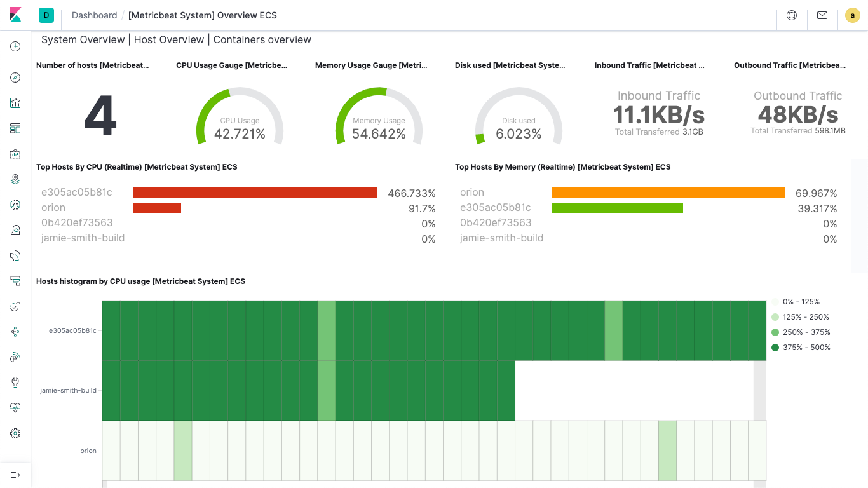The height and width of the screenshot is (488, 868).
Task: Open Visualize via the bar chart icon
Action: coord(15,103)
